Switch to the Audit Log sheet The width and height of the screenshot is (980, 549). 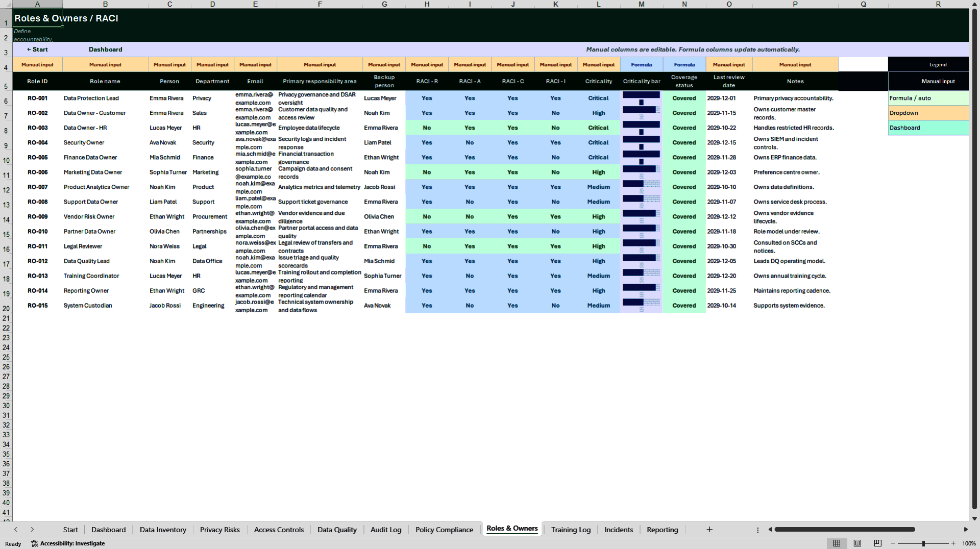click(386, 530)
